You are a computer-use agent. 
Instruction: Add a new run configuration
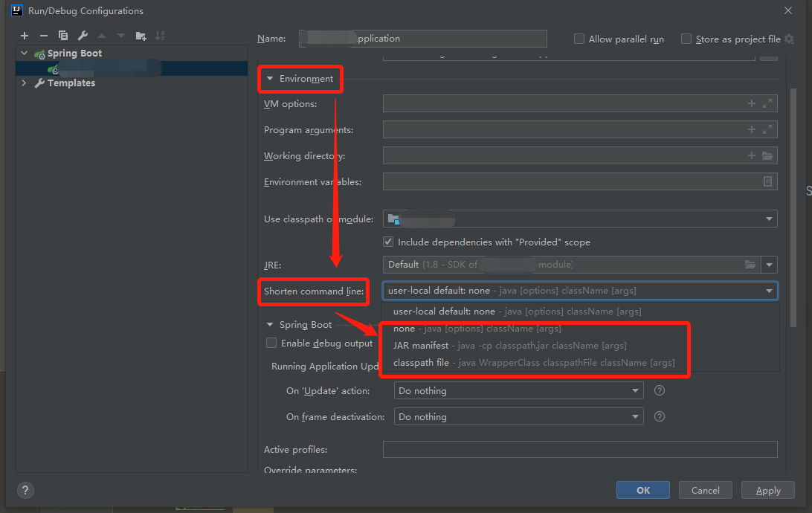[25, 36]
